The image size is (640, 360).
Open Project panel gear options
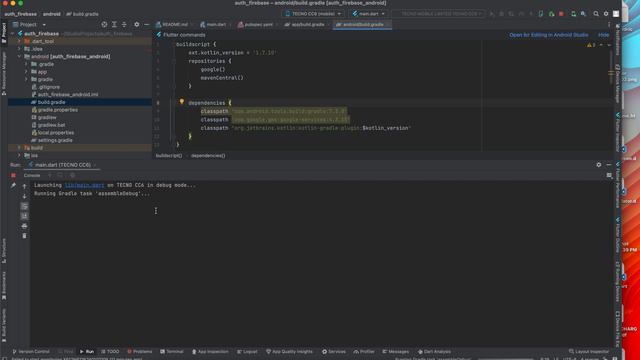(137, 24)
